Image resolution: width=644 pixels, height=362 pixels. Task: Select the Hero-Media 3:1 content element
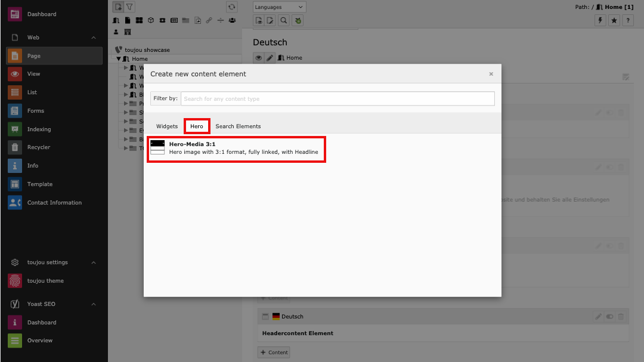(236, 148)
